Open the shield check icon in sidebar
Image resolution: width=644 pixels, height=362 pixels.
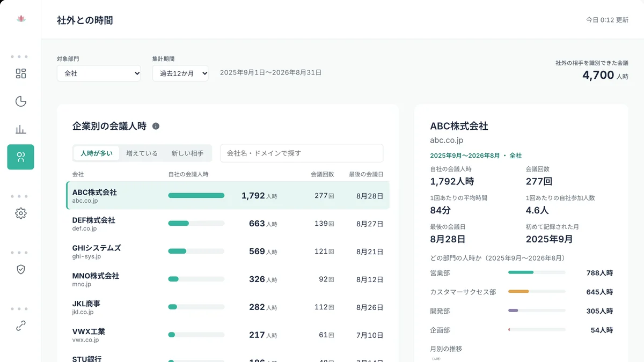tap(21, 269)
